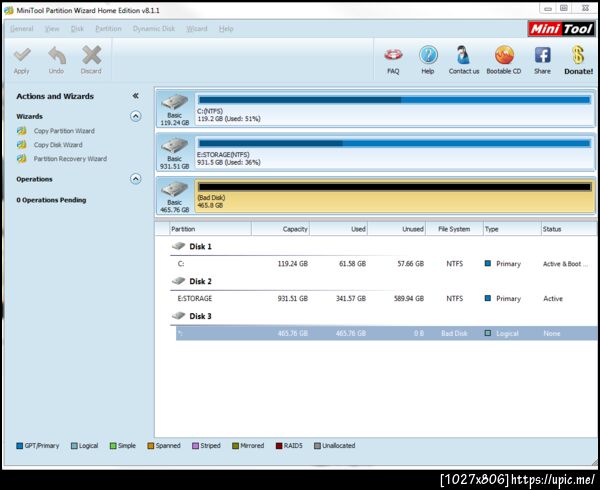Sort by the Status column header
The width and height of the screenshot is (600, 490).
(x=570, y=229)
